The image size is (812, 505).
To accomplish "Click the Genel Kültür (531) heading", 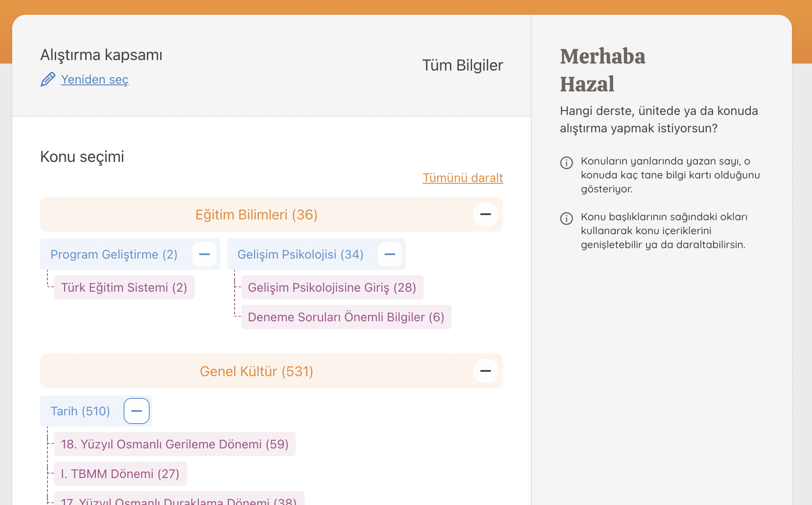I will (x=256, y=371).
